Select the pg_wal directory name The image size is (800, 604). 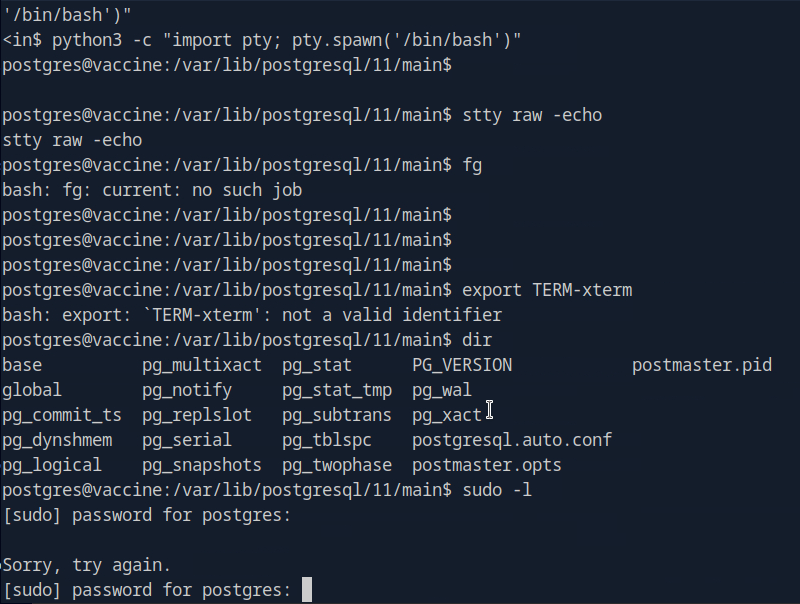(x=441, y=390)
